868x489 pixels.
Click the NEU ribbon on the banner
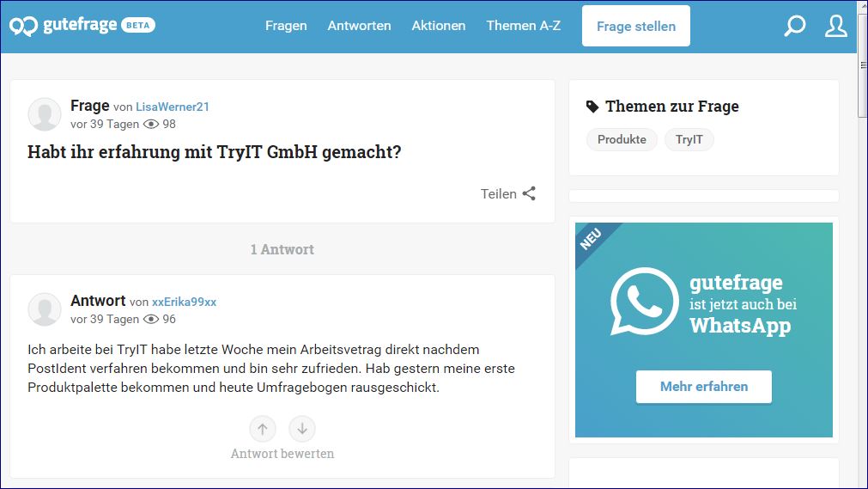point(592,239)
